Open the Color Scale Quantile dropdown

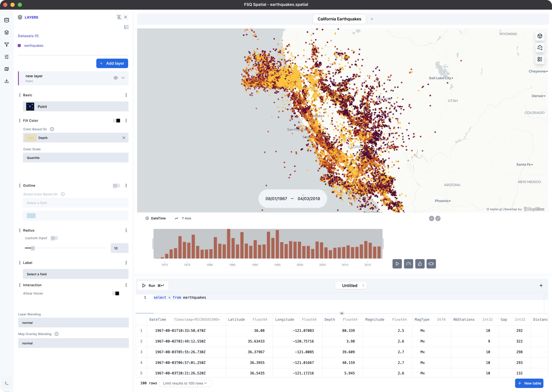[x=76, y=158]
